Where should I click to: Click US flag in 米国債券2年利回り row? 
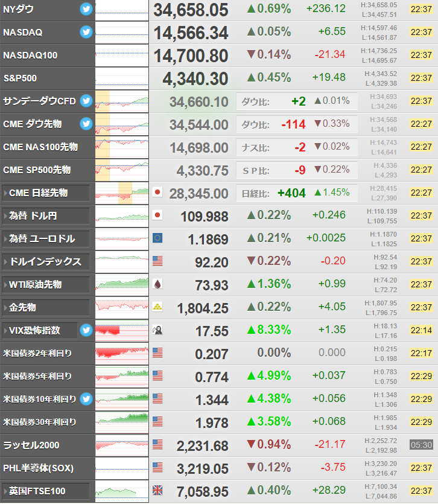point(157,352)
